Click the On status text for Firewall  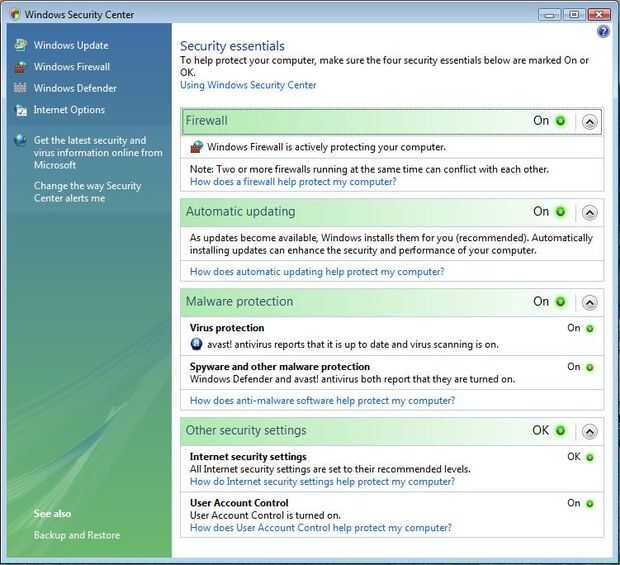coord(541,121)
